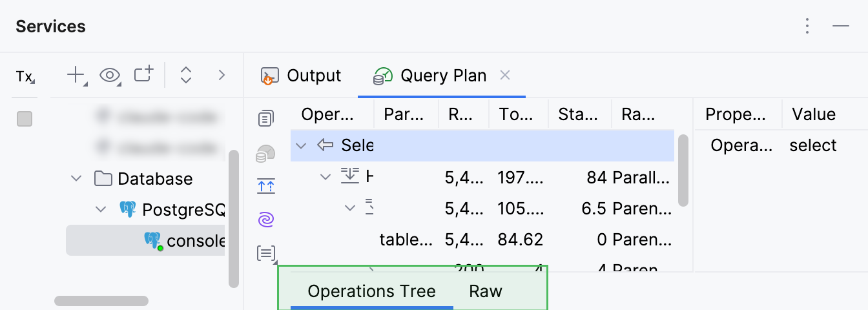Click the select value cell

(813, 145)
